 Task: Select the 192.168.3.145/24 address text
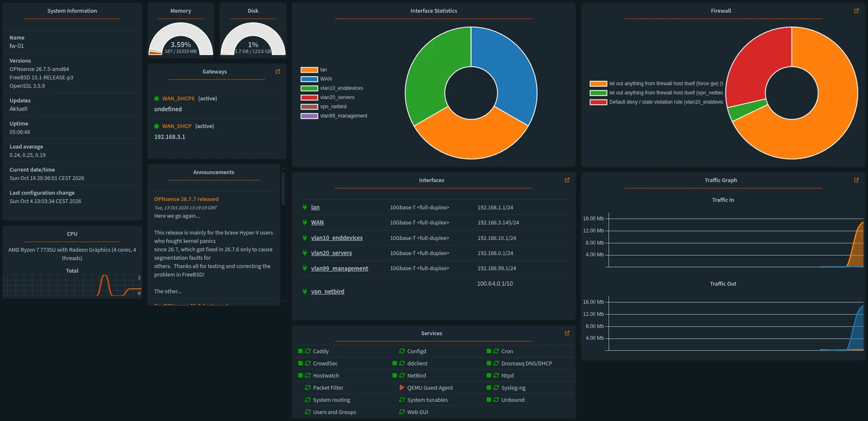(498, 223)
